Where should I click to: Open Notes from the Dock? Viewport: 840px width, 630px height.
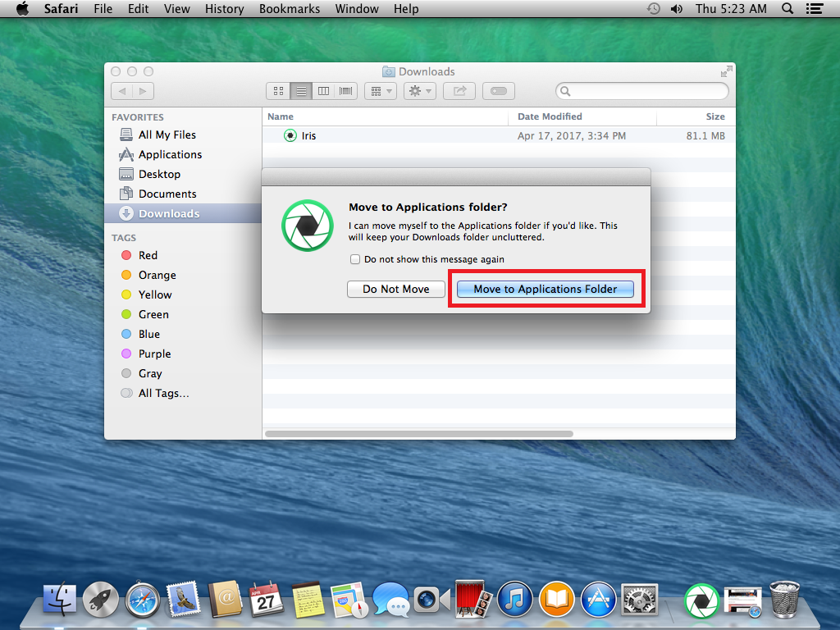[308, 600]
